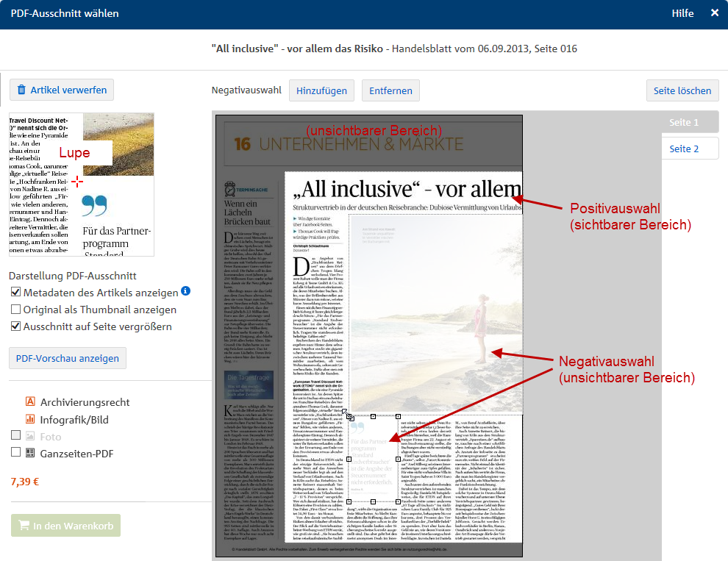Click the Darstellung PDF-Ausschnitt heading

tap(72, 276)
